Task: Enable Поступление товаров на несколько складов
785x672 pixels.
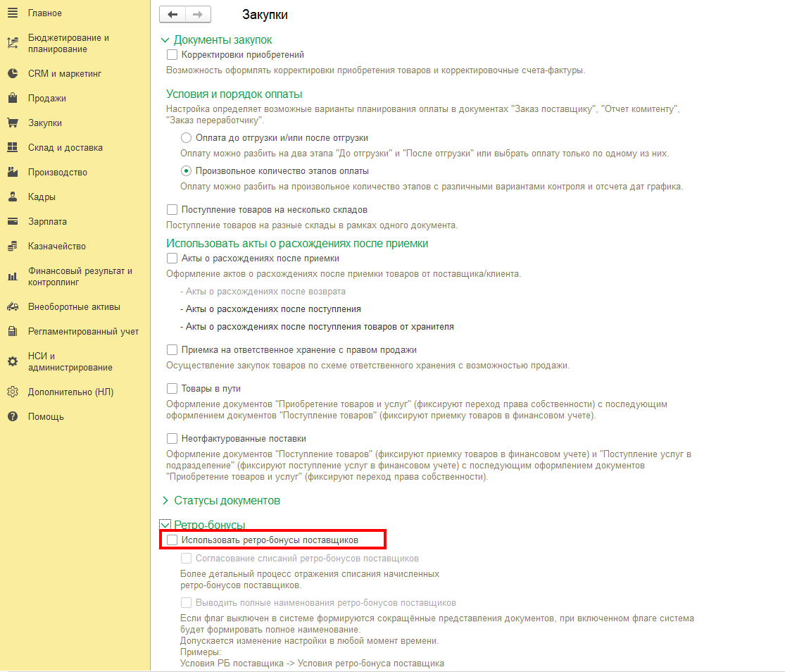Action: [x=172, y=209]
